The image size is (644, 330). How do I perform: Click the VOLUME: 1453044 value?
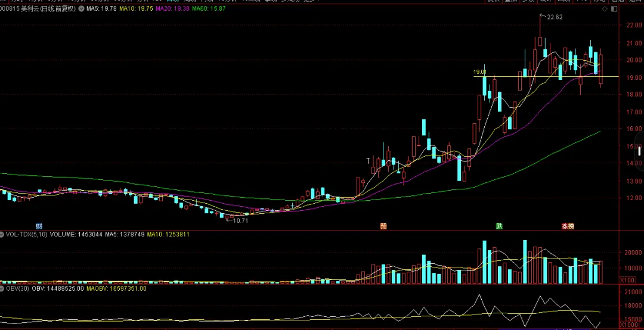(77, 234)
